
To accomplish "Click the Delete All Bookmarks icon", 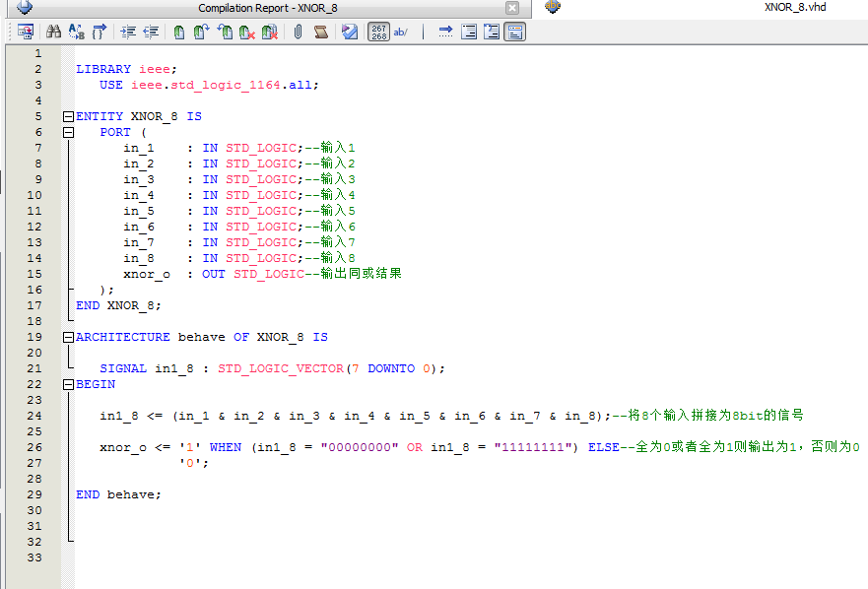I will [267, 31].
